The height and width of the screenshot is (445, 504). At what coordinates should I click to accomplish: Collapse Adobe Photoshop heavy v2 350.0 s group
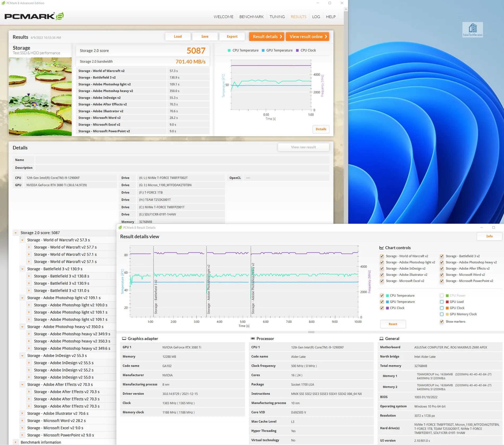22,327
